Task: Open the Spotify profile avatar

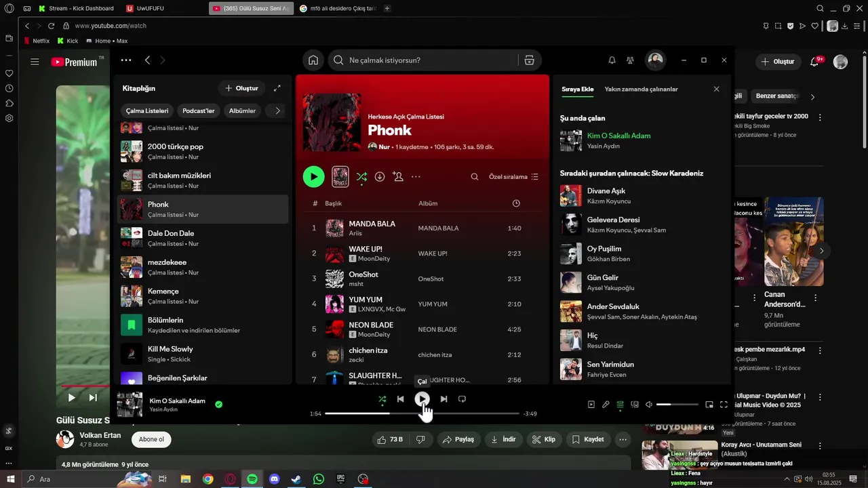Action: (x=655, y=60)
